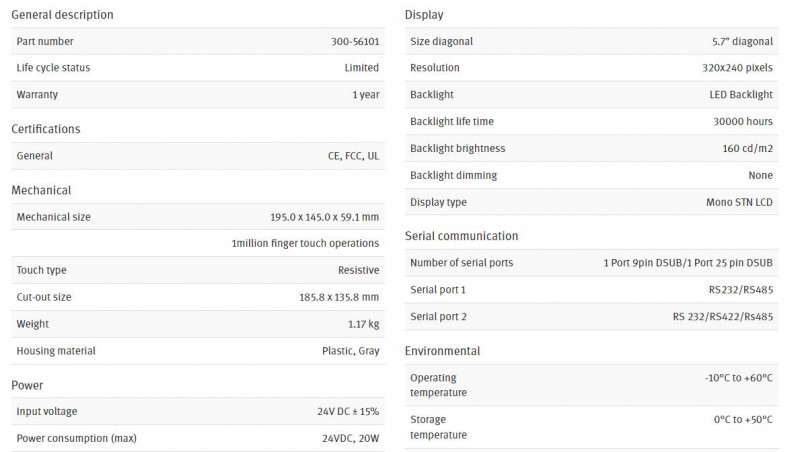The height and width of the screenshot is (452, 800).
Task: Click the Touch type Resistive row
Action: pyautogui.click(x=198, y=270)
